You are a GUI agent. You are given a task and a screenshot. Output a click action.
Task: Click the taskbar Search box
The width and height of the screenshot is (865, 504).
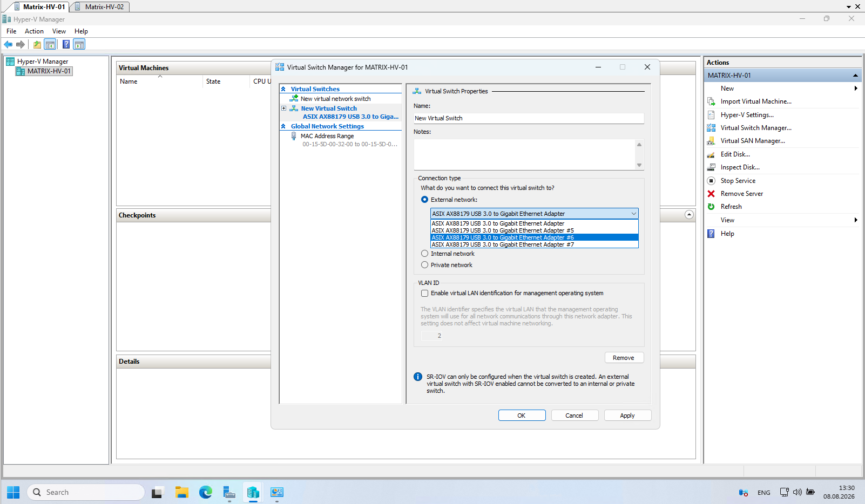click(x=86, y=492)
